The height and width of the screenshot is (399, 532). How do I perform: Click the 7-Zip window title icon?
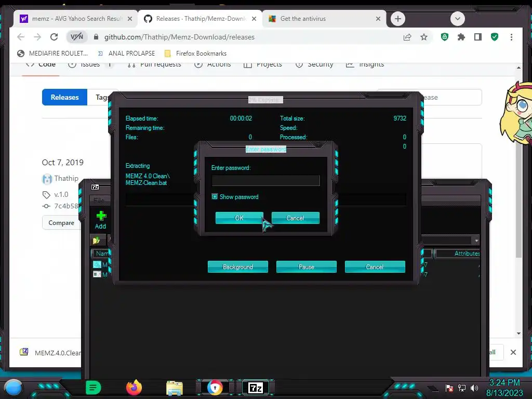[x=96, y=187]
